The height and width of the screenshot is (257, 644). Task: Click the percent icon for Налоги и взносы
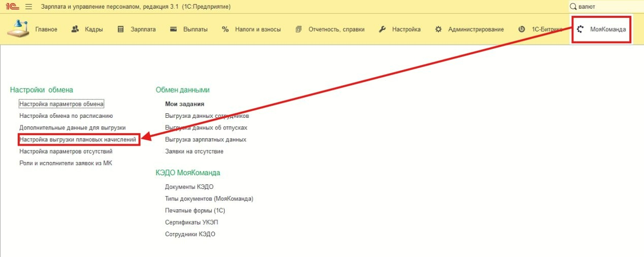pos(225,29)
